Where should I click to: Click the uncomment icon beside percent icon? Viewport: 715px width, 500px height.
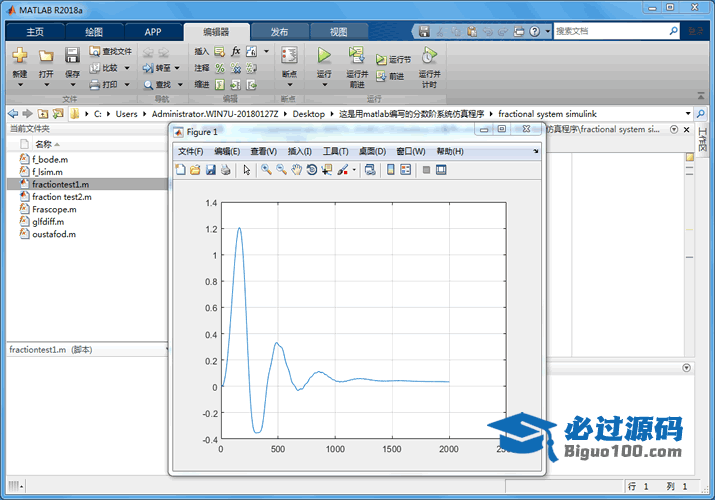[x=236, y=68]
